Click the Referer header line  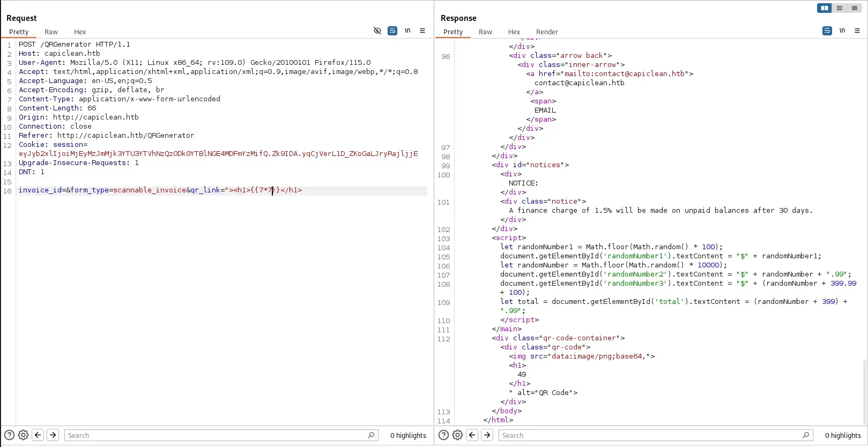pos(107,136)
